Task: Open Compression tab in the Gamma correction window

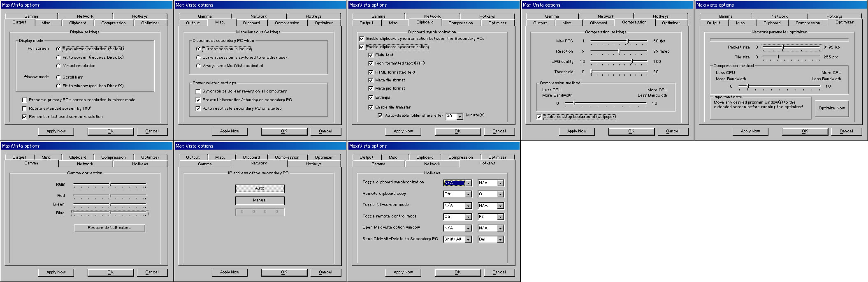Action: pos(114,157)
